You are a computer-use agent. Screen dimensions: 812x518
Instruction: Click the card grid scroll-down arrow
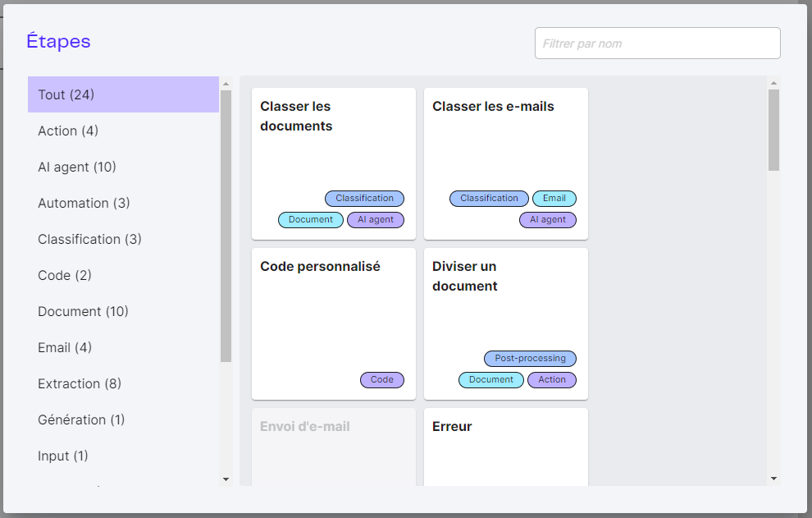[x=773, y=479]
